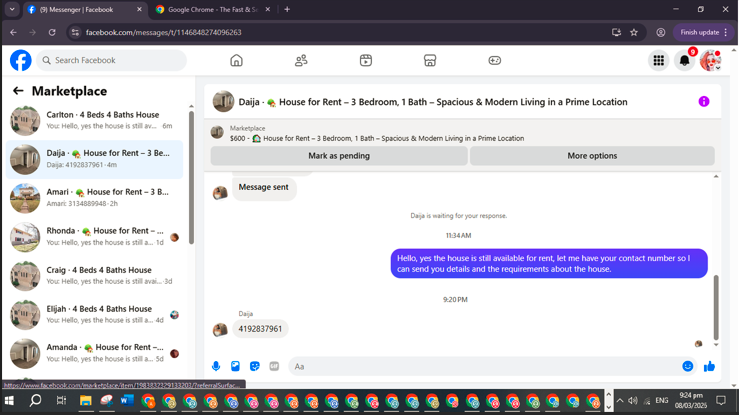Open the tab search dropdown arrow
Viewport: 739px width, 415px height.
coord(12,9)
